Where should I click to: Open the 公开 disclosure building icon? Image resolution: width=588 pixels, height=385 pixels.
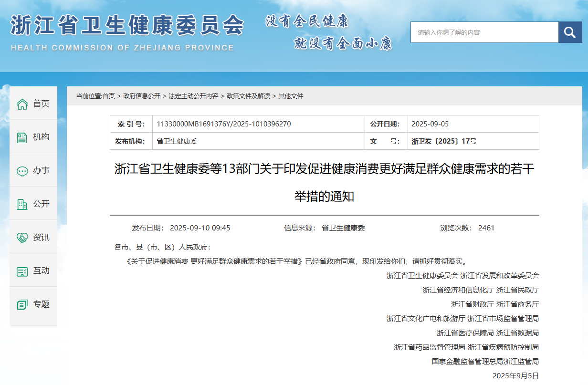(21, 204)
